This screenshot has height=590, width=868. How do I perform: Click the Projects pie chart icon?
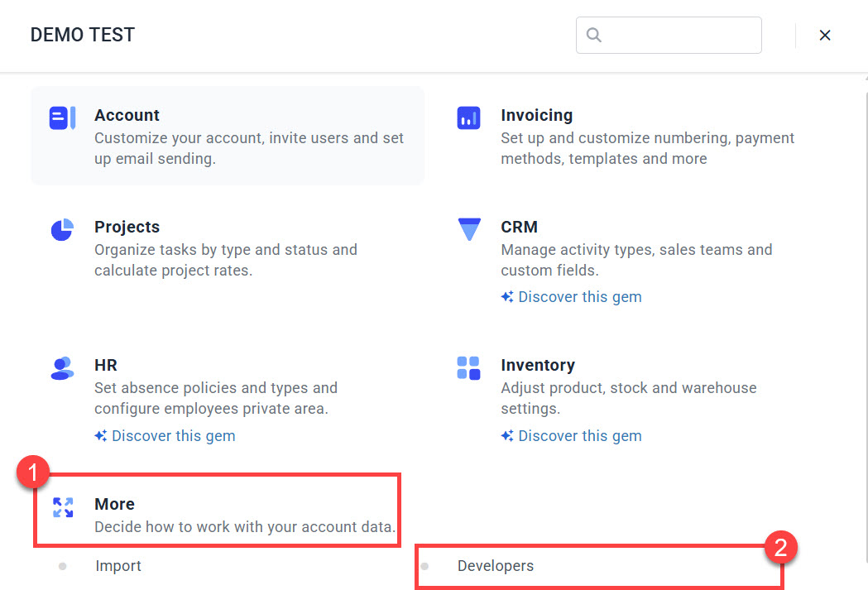[x=62, y=230]
